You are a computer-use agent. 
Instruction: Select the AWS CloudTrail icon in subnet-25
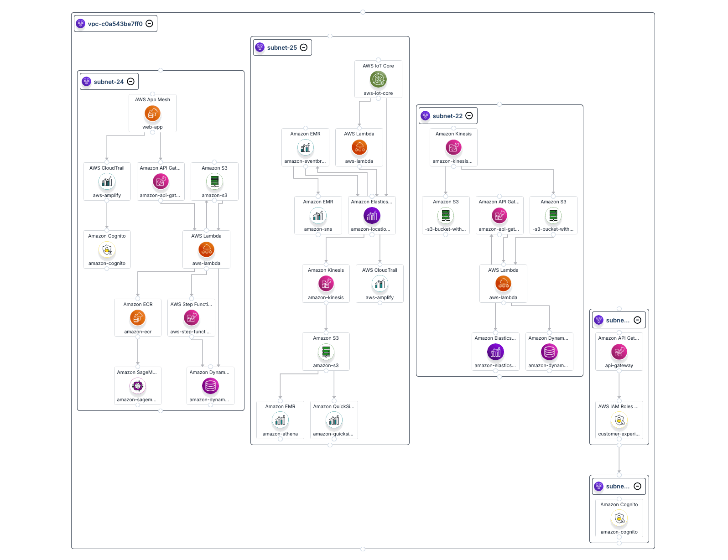point(380,284)
